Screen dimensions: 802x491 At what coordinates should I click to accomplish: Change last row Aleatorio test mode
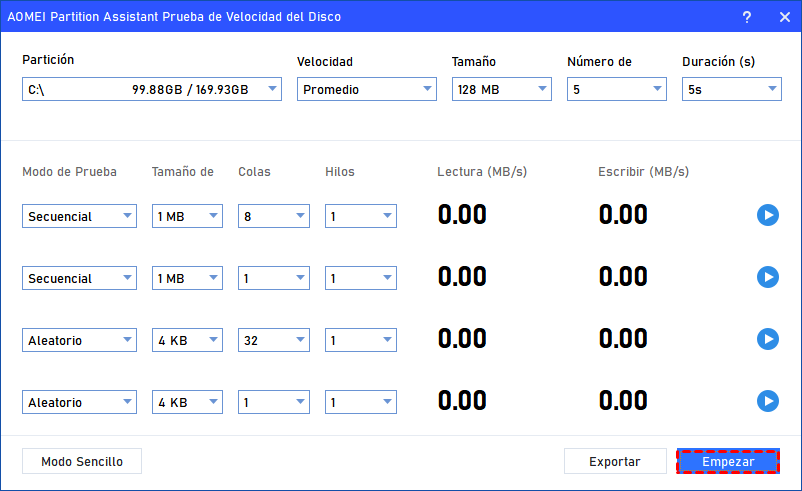(x=79, y=402)
